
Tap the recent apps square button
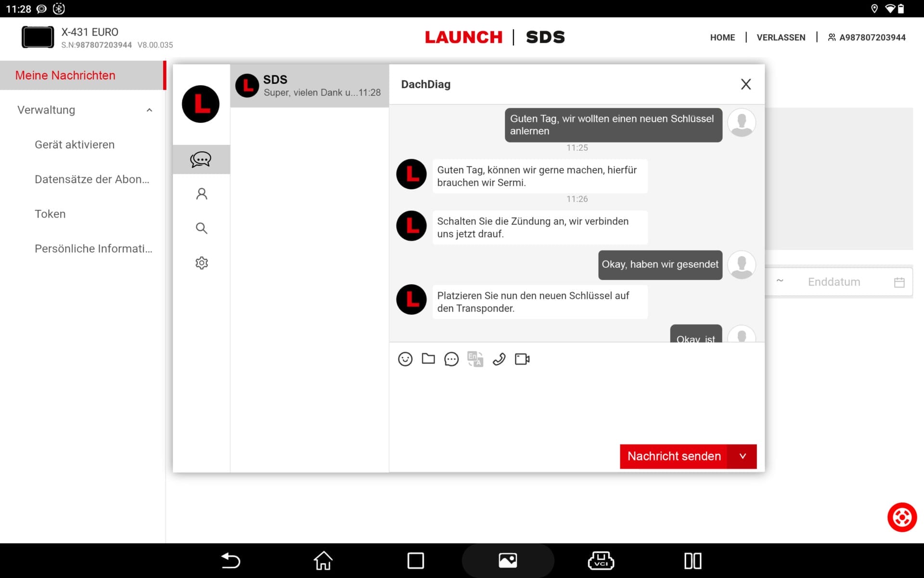tap(415, 561)
